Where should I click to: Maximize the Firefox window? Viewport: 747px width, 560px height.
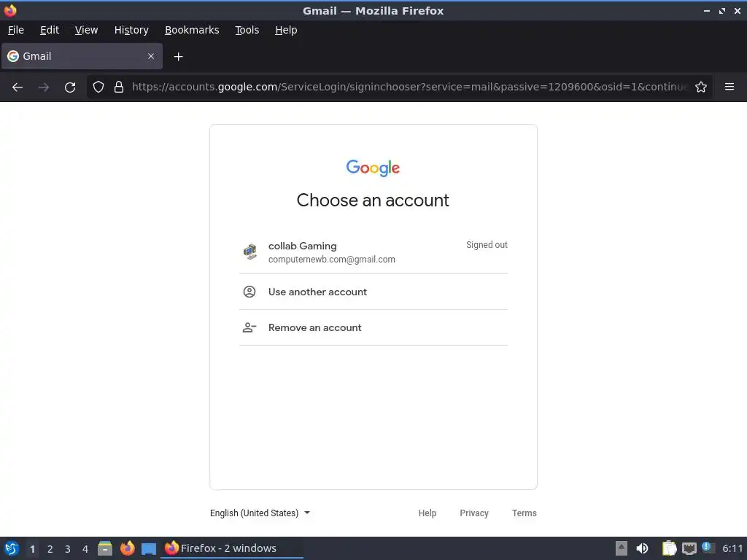[722, 10]
